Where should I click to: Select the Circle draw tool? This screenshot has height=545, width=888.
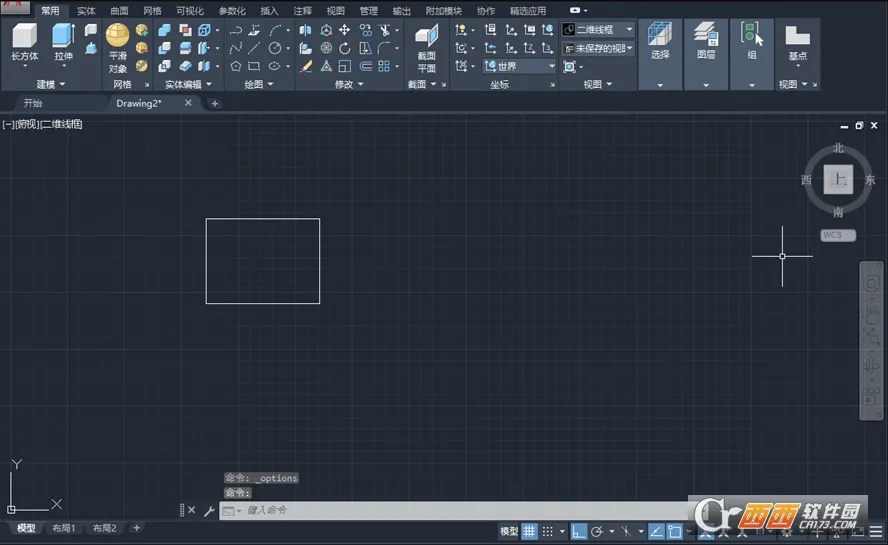275,48
